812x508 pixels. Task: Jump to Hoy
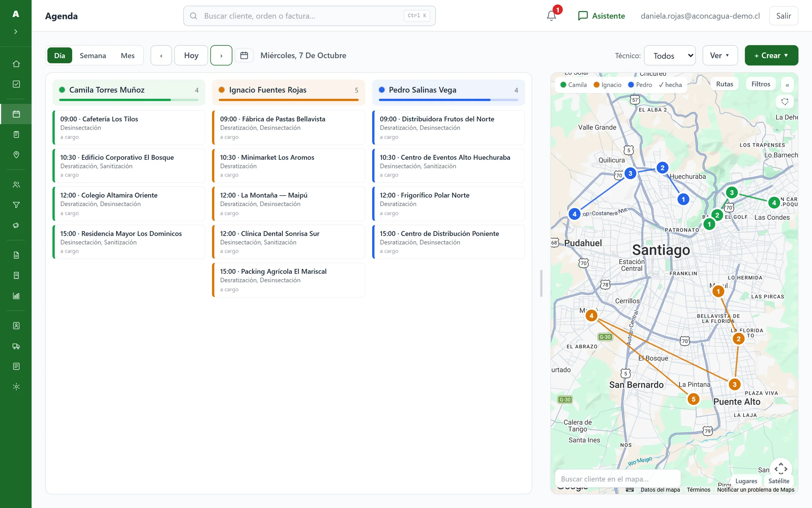(191, 56)
